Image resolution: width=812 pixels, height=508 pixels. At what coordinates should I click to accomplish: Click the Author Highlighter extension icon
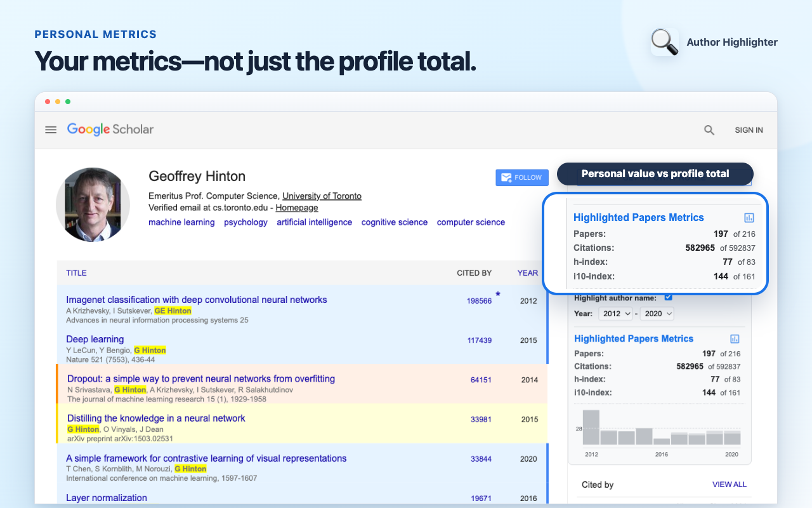click(665, 42)
